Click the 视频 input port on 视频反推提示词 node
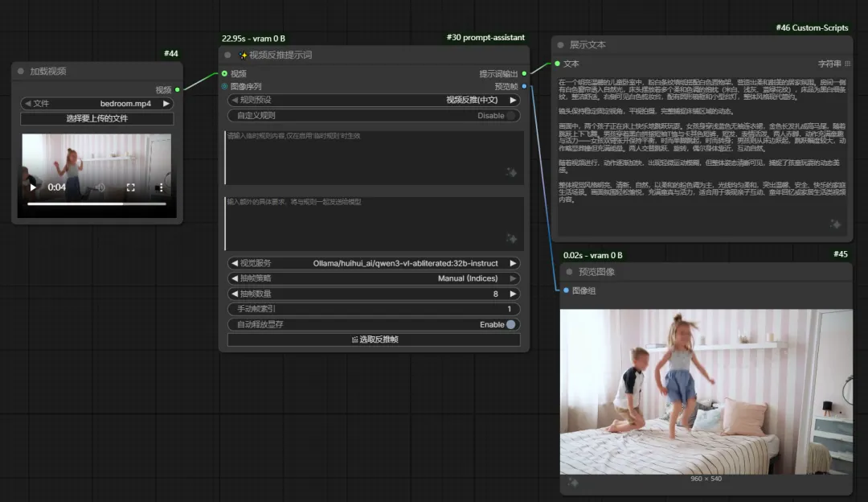Screen dimensions: 868x502 click(x=224, y=74)
